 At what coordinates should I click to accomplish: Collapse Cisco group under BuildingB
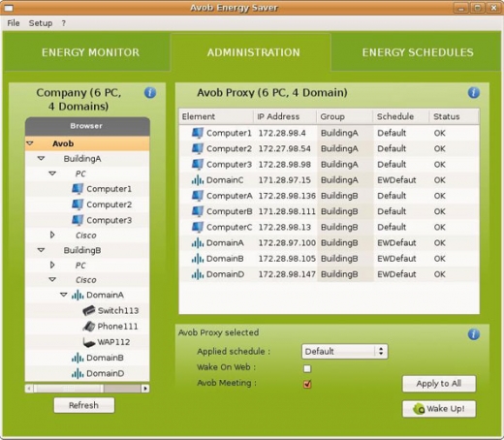point(52,279)
